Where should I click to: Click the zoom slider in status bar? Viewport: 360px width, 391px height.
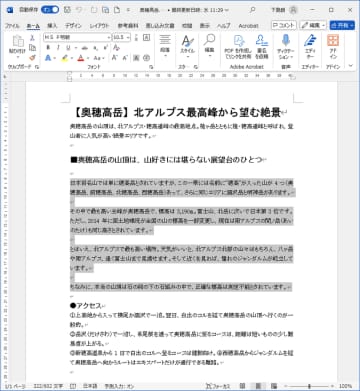click(310, 386)
